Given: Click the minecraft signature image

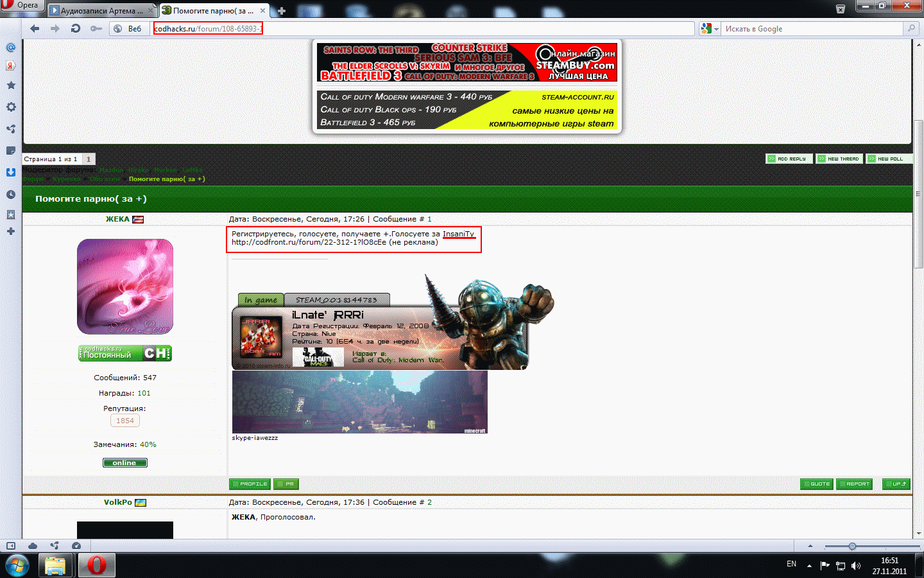Looking at the screenshot, I should pyautogui.click(x=359, y=402).
